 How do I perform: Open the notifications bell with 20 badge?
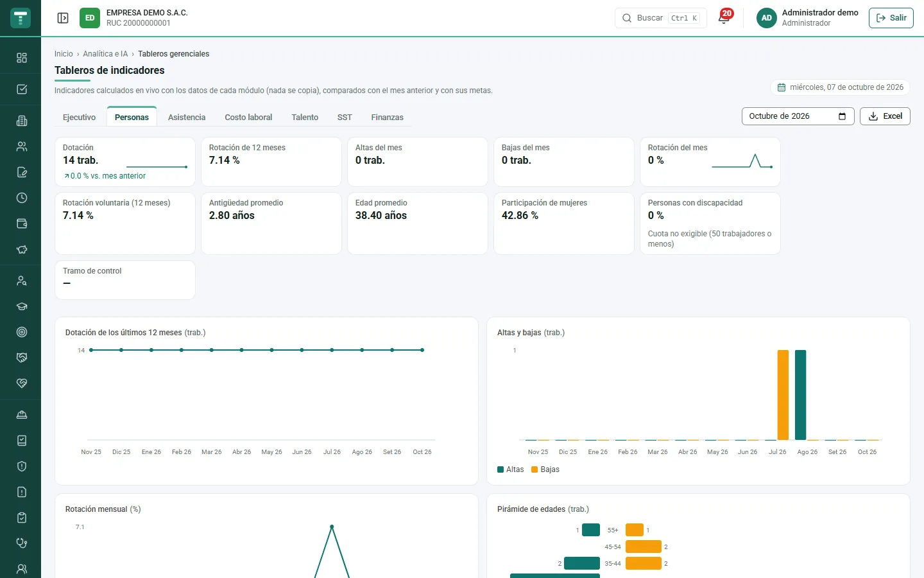coord(724,17)
